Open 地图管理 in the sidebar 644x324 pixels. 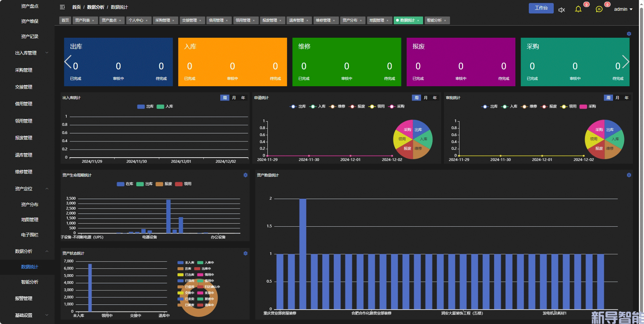coord(30,220)
